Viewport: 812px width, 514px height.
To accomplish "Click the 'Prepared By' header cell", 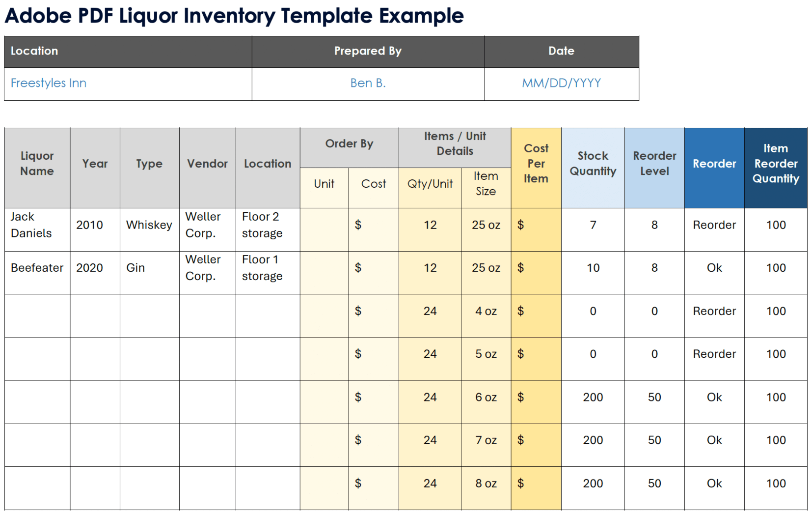I will coord(368,52).
